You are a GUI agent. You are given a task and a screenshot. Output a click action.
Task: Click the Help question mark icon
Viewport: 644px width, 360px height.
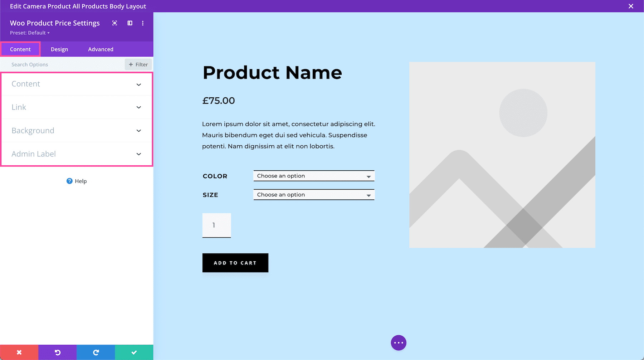pyautogui.click(x=69, y=181)
